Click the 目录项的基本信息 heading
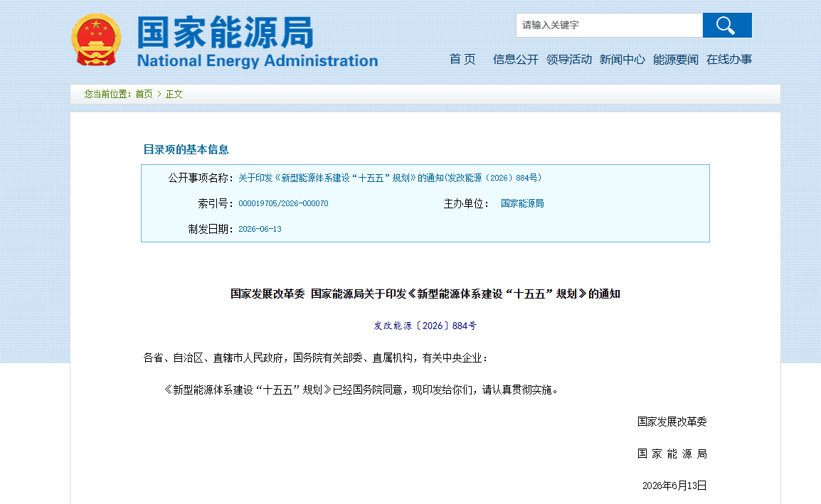This screenshot has height=504, width=821. coord(186,150)
